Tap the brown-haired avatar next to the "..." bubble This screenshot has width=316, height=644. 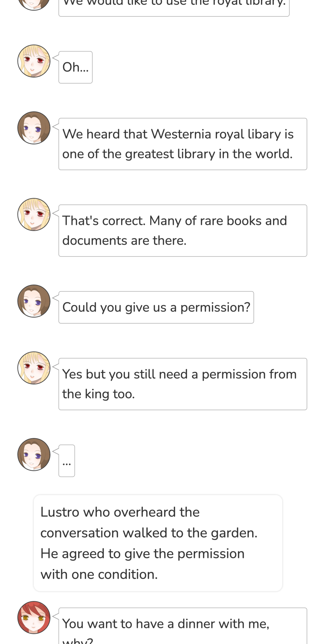tap(34, 454)
